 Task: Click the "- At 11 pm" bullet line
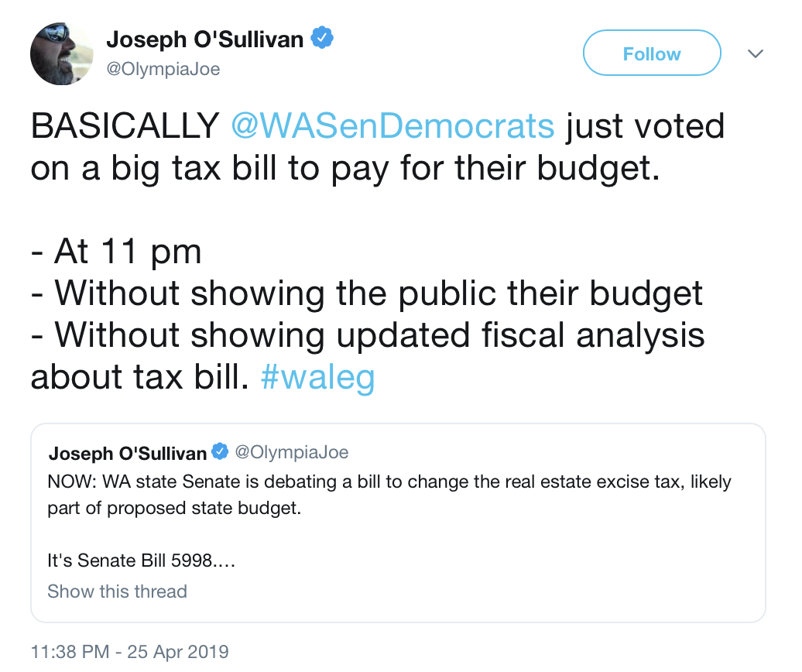(116, 252)
